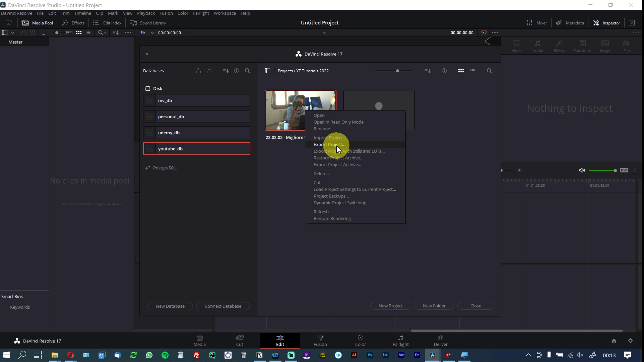Toggle the Project Manager sidebar panel icon

[267, 71]
